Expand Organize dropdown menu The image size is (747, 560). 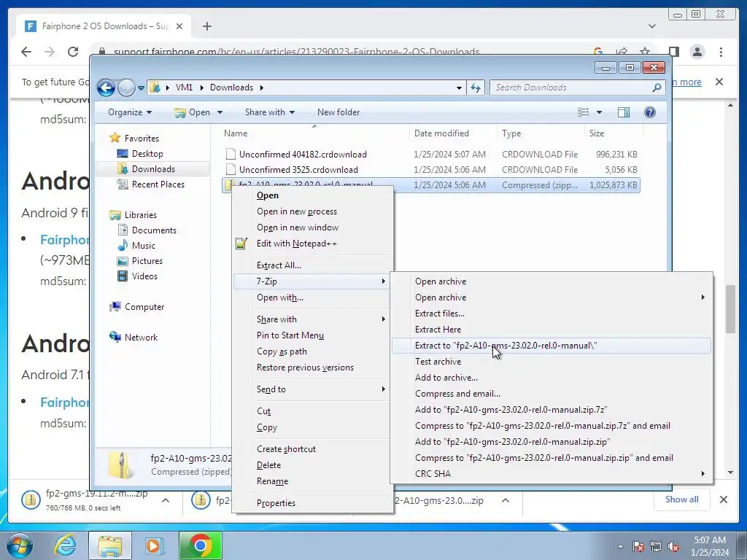coord(130,112)
